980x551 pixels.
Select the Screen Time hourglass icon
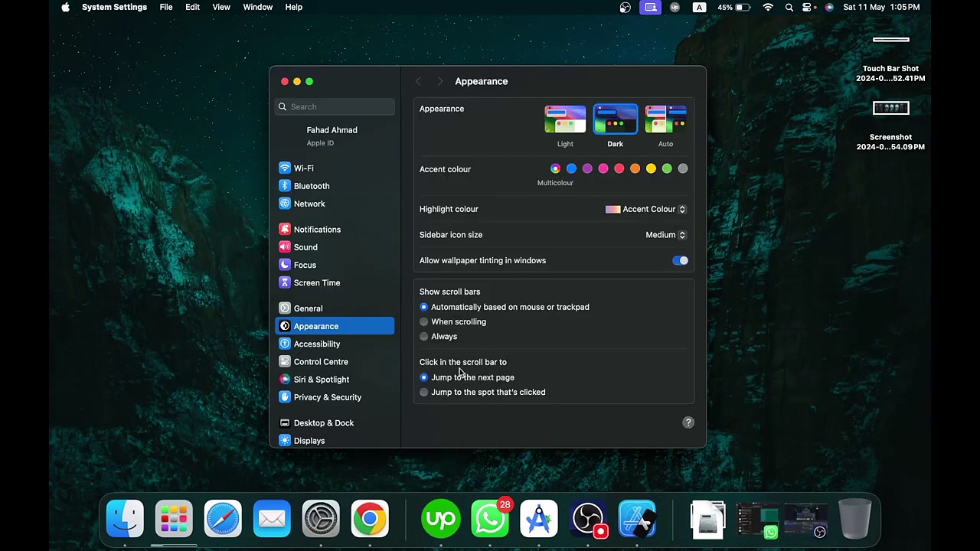(x=285, y=283)
